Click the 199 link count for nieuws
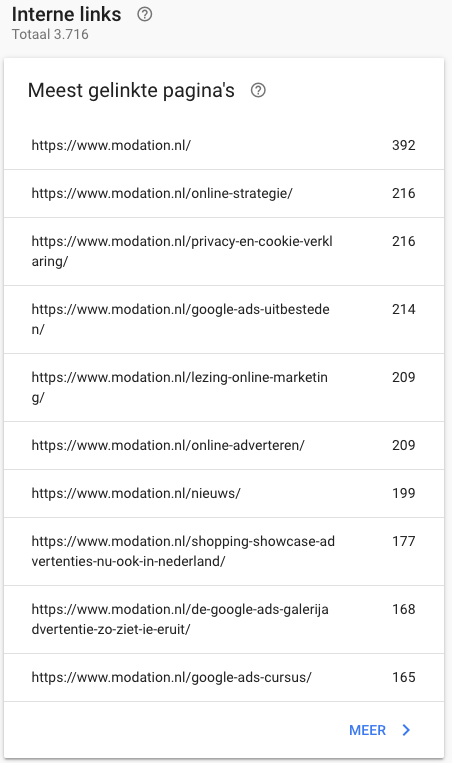The image size is (452, 763). coord(403,493)
